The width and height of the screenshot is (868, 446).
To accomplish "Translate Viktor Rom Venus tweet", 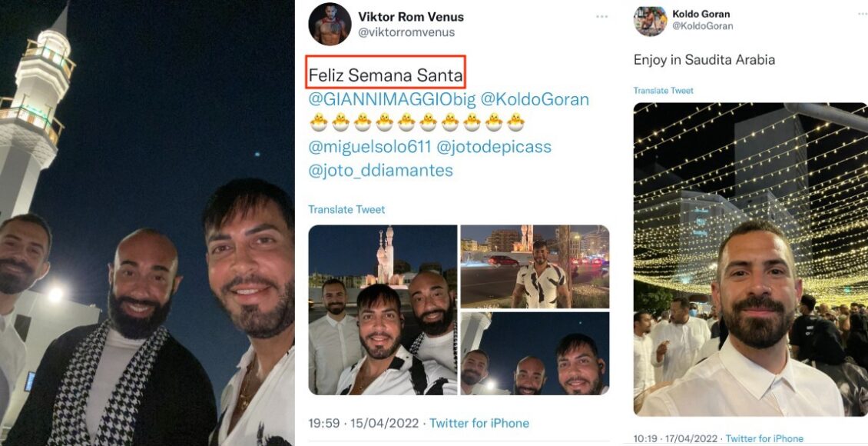I will pyautogui.click(x=346, y=209).
